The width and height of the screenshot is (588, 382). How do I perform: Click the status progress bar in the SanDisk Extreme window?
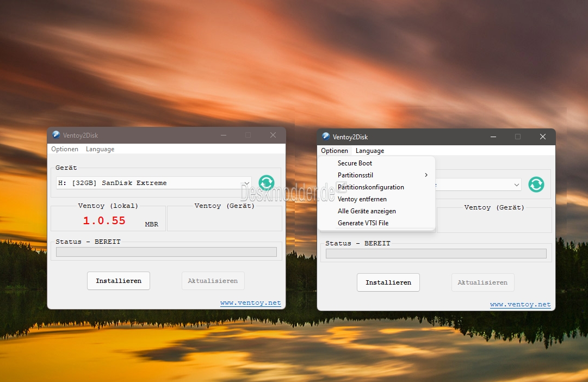click(166, 252)
